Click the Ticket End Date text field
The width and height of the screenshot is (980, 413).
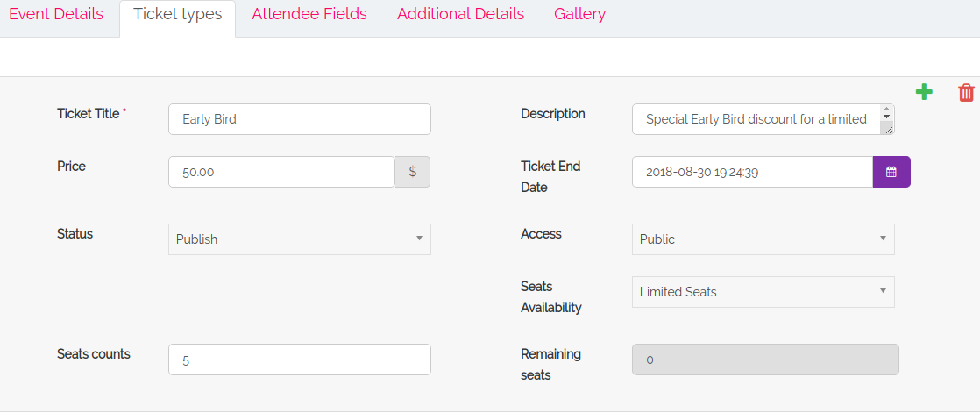point(752,172)
